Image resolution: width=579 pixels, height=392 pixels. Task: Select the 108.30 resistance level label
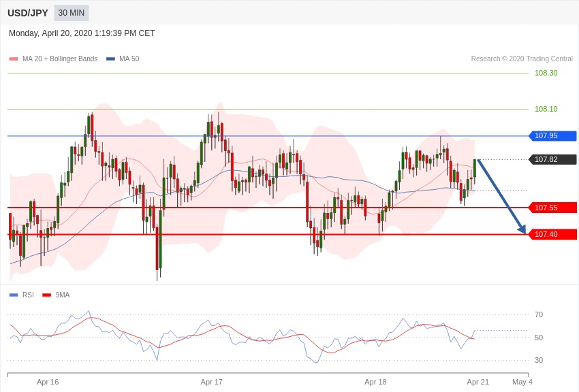[546, 73]
